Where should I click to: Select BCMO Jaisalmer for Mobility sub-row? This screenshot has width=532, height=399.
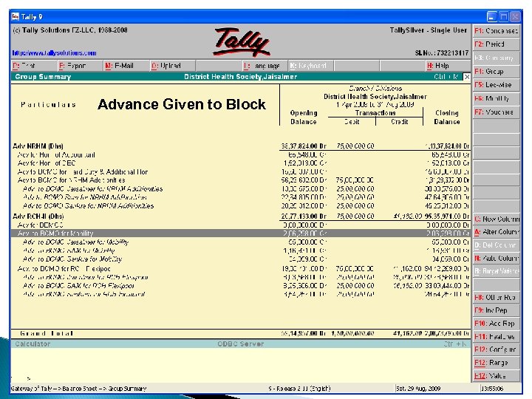click(x=241, y=242)
